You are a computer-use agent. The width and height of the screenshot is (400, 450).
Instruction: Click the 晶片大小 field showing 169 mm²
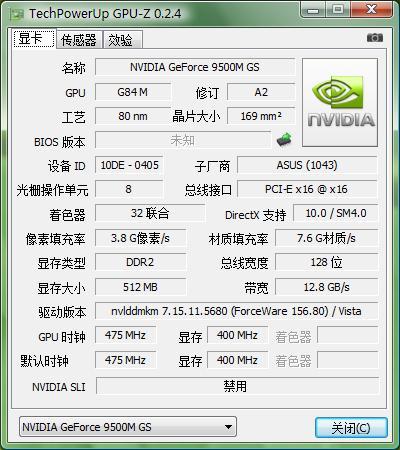[x=261, y=116]
